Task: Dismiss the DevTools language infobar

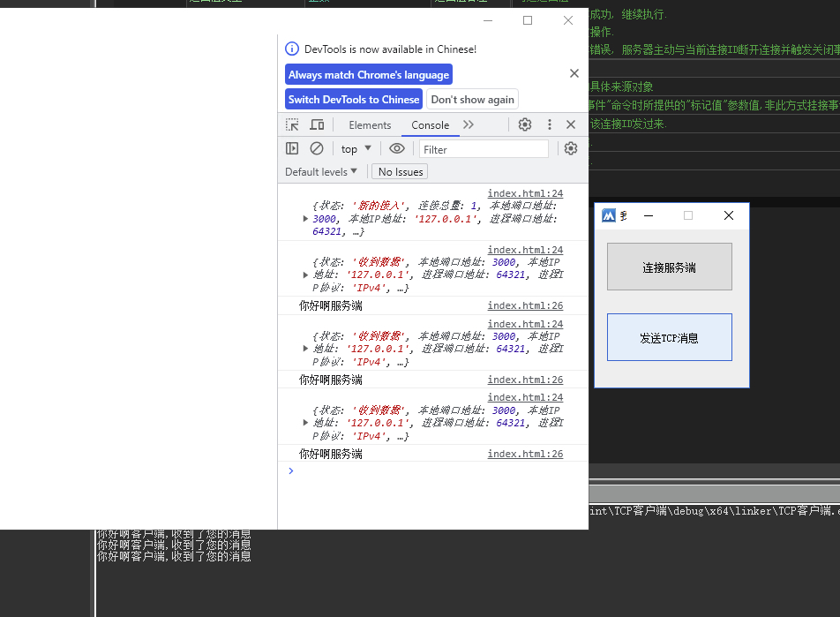Action: 574,73
